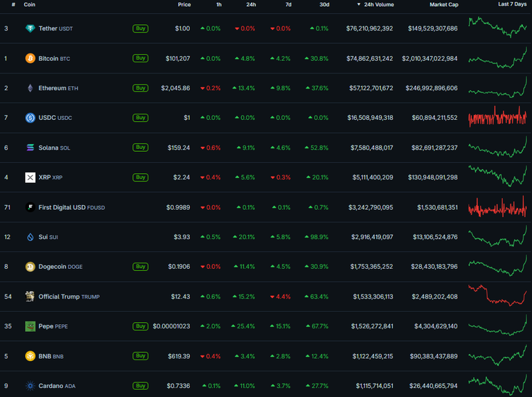This screenshot has height=397, width=532.
Task: Click the XRP logo icon
Action: coord(30,177)
